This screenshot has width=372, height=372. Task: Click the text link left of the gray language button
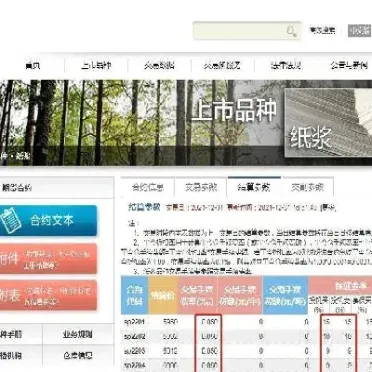322,30
